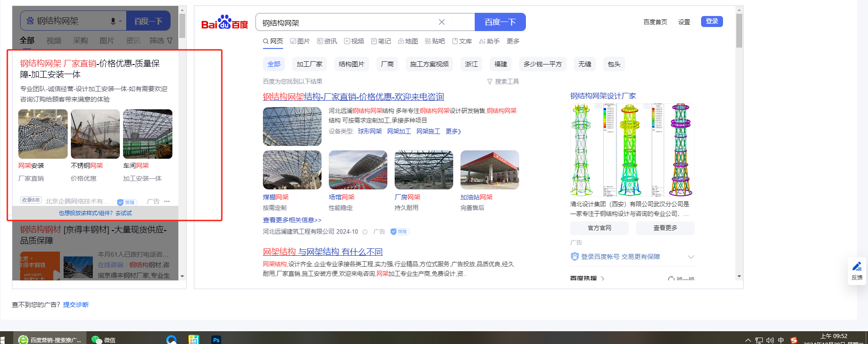Click the Sogou input method tray icon
The width and height of the screenshot is (868, 344).
794,340
